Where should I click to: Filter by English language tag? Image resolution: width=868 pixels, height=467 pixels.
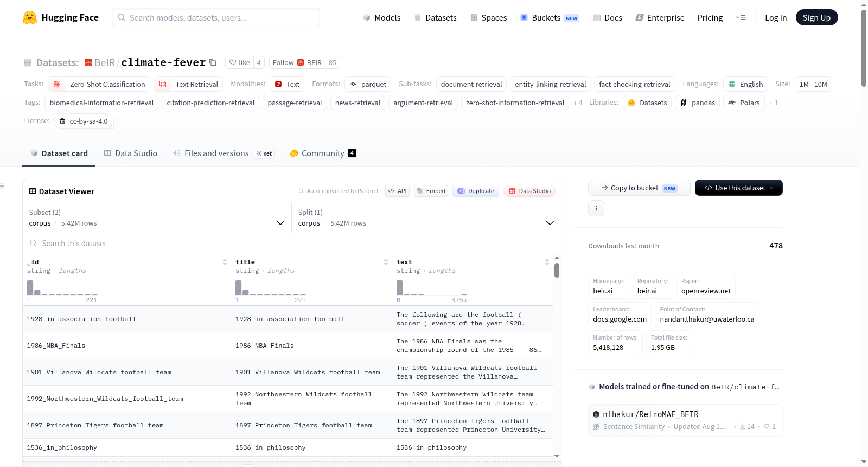click(745, 84)
